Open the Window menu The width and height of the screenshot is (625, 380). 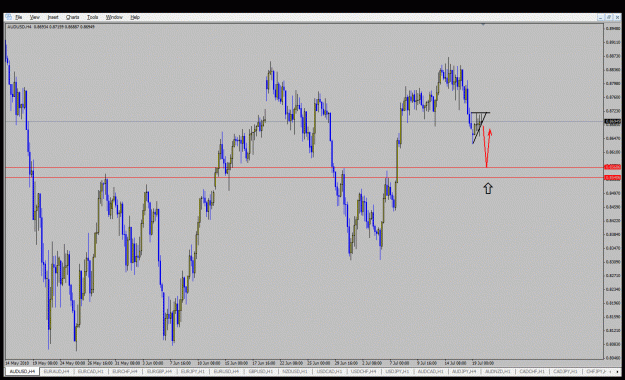[114, 17]
